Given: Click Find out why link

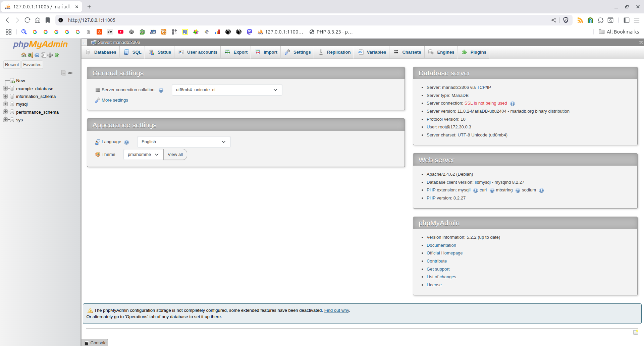Looking at the screenshot, I should click(x=336, y=310).
